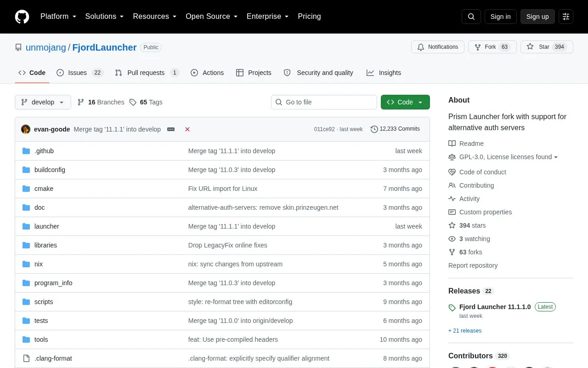Open the .clang-format file
This screenshot has height=368, width=588.
coord(53,358)
